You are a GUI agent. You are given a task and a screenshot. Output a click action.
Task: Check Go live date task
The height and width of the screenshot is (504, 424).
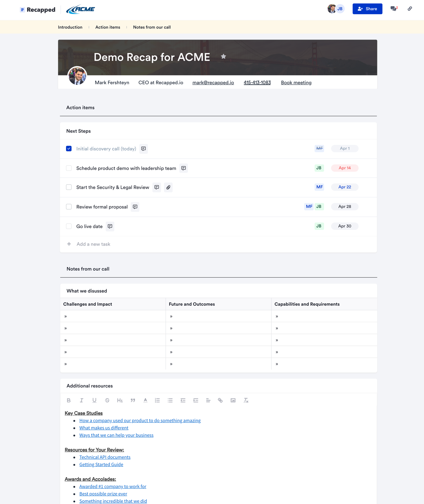[x=69, y=226]
